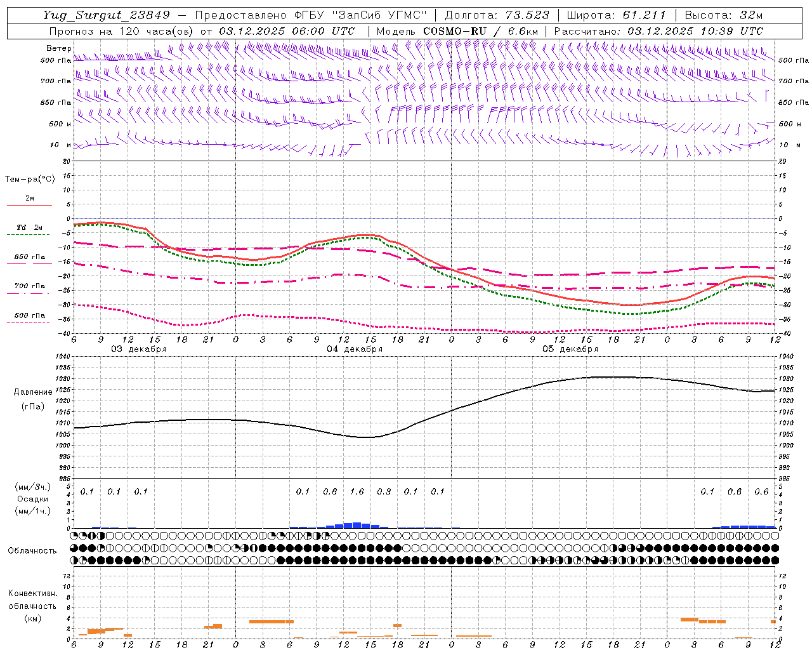
Task: Click the Тем-ра(°C) axis title
Action: [30, 179]
